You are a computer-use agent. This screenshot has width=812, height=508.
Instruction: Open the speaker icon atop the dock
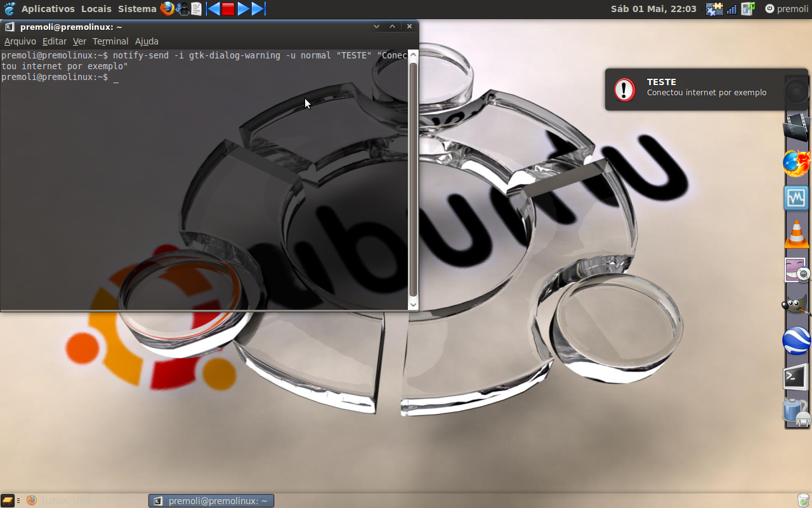[797, 92]
